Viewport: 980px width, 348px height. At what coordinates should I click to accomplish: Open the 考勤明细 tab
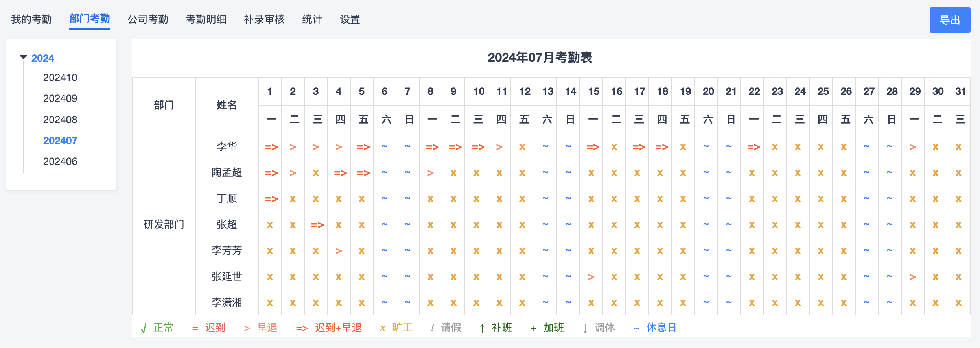tap(206, 19)
